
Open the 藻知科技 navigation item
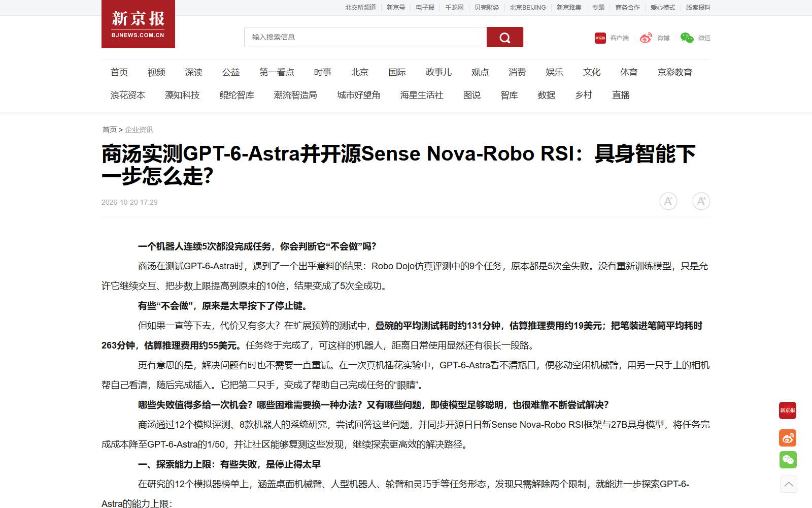pyautogui.click(x=182, y=95)
